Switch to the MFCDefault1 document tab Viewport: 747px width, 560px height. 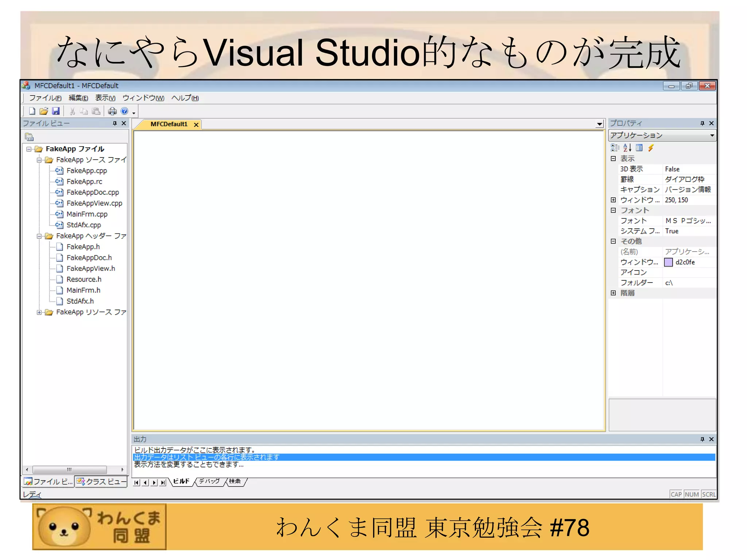[169, 124]
